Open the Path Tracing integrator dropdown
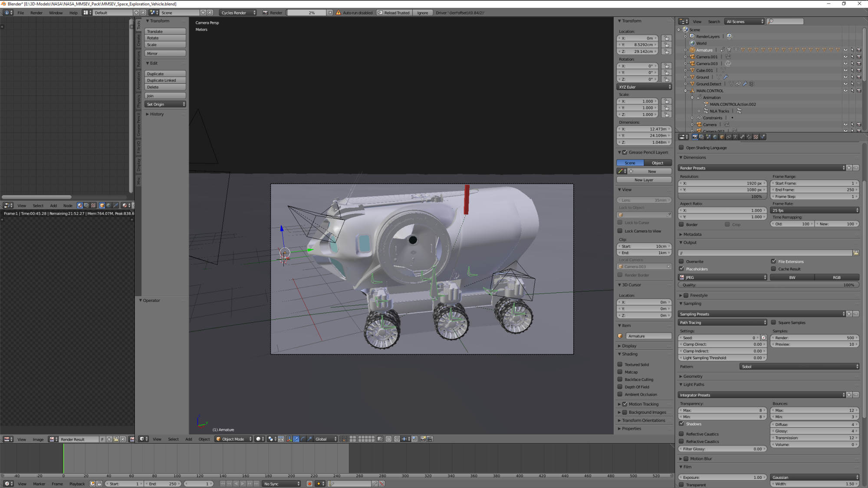This screenshot has height=488, width=868. coord(723,322)
